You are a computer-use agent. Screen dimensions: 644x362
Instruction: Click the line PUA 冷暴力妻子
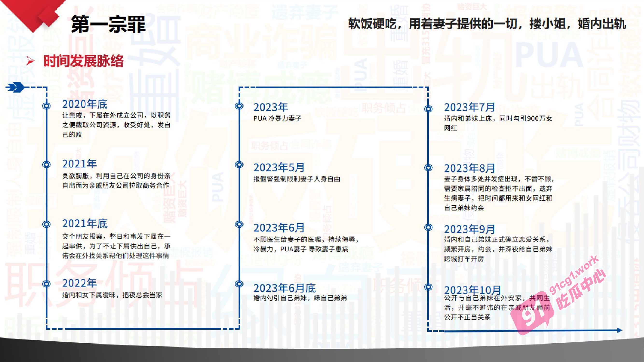pyautogui.click(x=277, y=118)
